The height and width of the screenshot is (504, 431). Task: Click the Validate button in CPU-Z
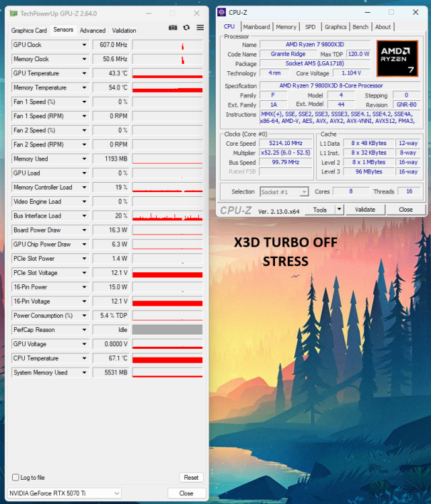tap(365, 210)
